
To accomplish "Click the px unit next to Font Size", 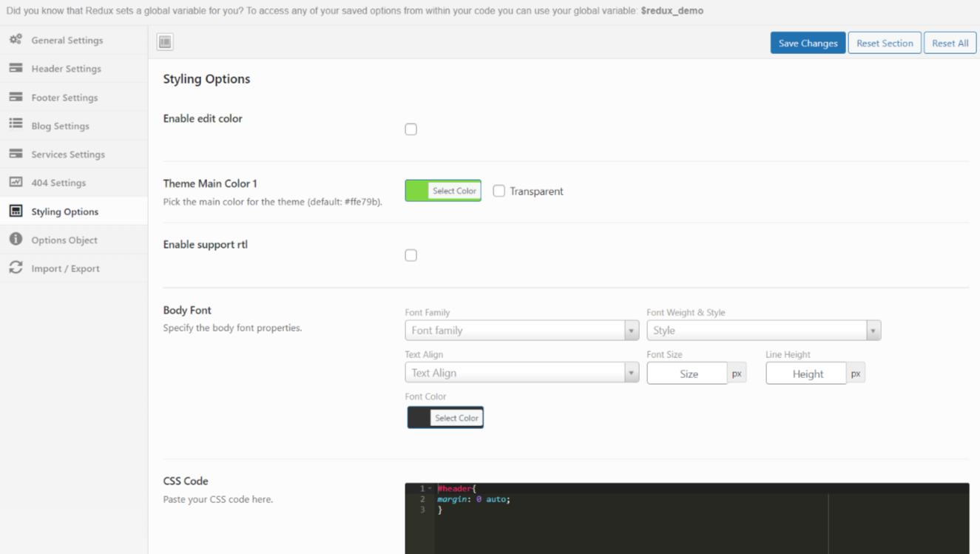I will [x=737, y=374].
